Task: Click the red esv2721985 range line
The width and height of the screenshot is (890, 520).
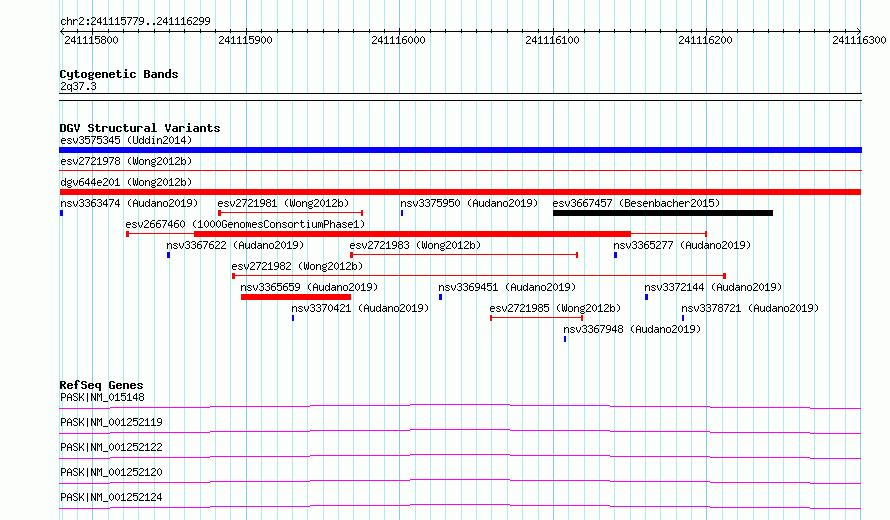Action: (536, 318)
